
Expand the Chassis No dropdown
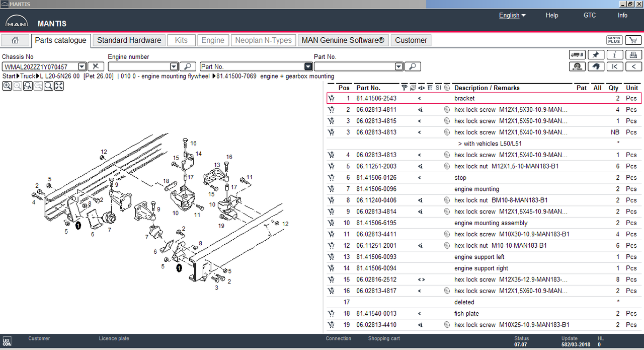tap(82, 66)
